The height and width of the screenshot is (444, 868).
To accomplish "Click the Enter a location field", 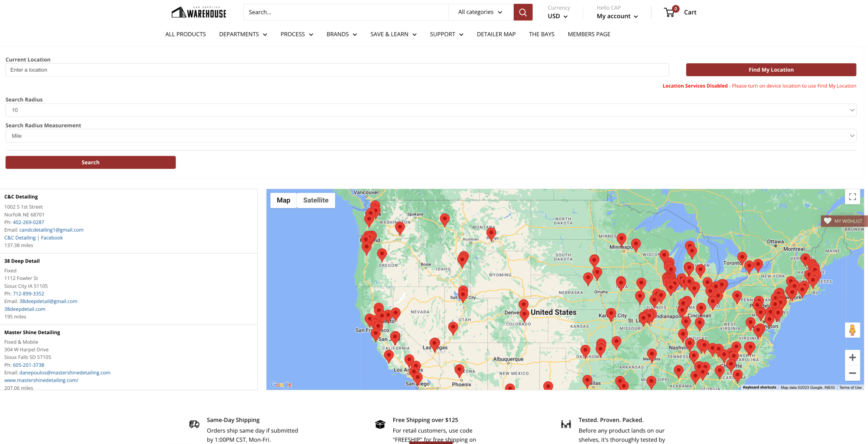I will coord(337,70).
